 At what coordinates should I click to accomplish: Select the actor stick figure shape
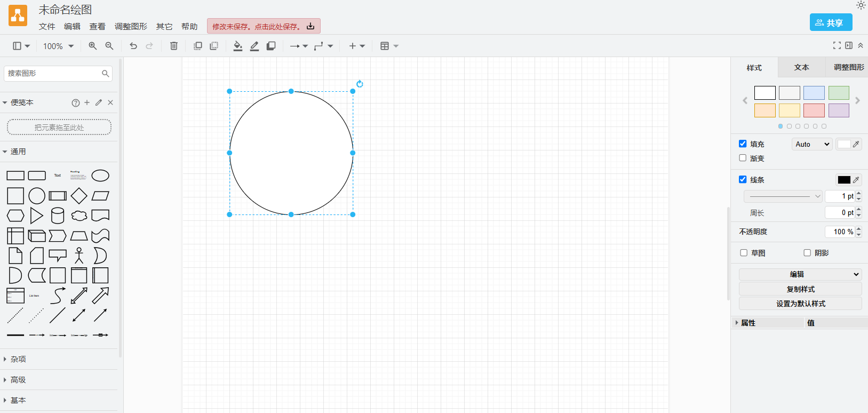[x=79, y=256]
